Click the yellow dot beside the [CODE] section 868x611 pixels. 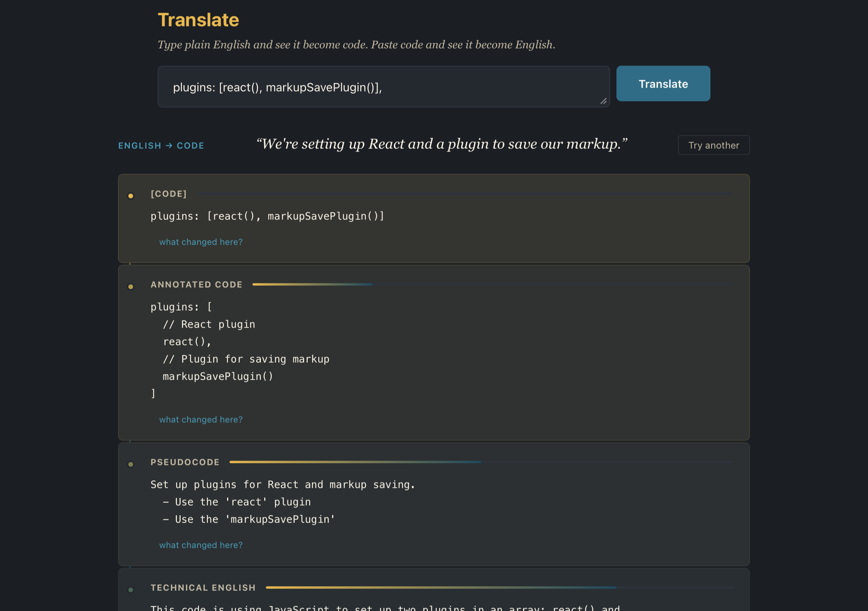click(131, 195)
